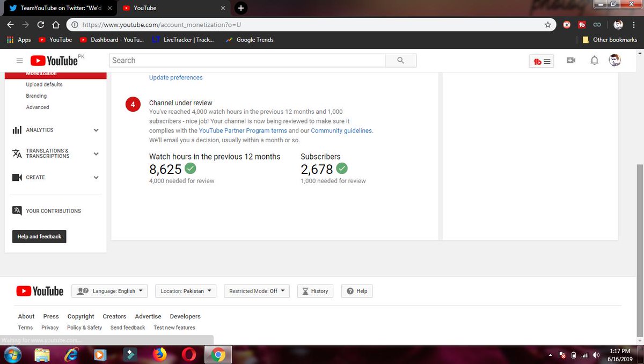Open Other bookmarks folder
Screen dimensions: 644x364
[x=610, y=40]
